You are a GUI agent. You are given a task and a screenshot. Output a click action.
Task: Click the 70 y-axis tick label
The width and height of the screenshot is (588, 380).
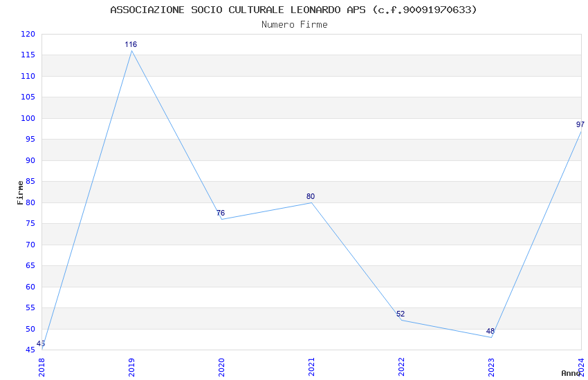(30, 245)
